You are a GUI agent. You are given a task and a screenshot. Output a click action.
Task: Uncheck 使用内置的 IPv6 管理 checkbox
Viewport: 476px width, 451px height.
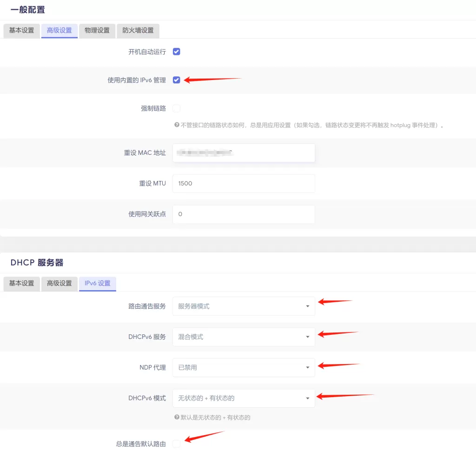tap(176, 80)
